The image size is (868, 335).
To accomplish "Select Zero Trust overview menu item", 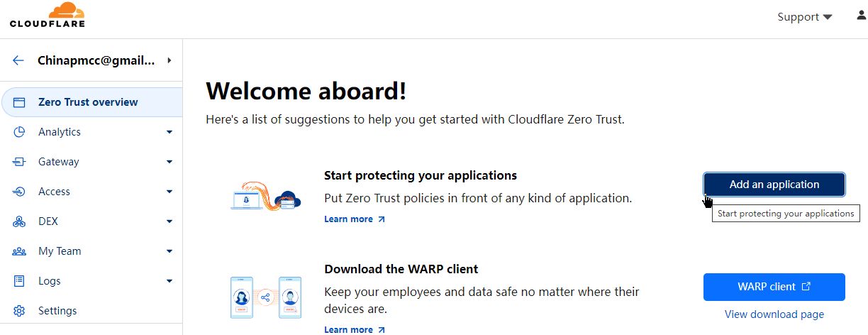I will 88,102.
